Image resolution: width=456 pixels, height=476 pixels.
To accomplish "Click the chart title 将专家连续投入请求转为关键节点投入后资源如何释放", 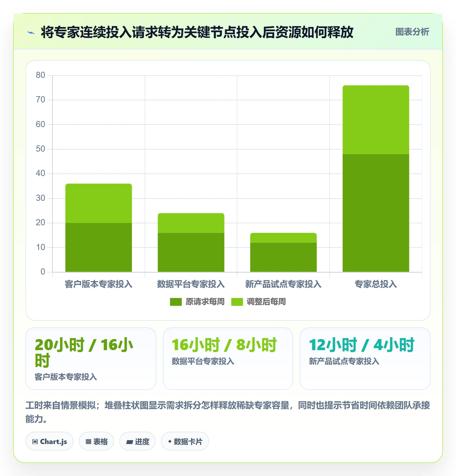I will point(197,32).
